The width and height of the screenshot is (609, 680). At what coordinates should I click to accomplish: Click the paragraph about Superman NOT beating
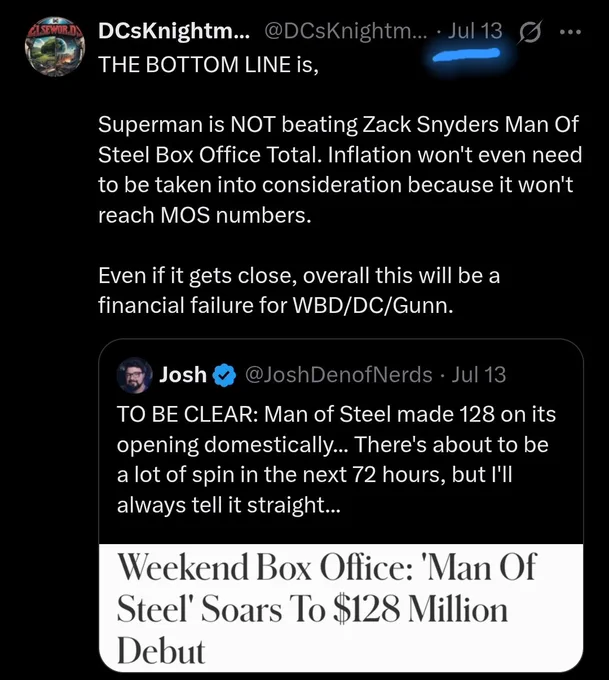coord(340,170)
